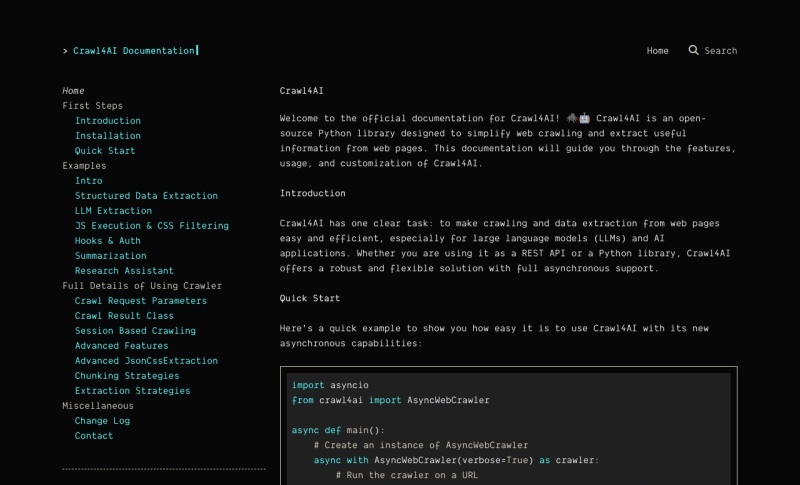Open Session Based Crawling link

(135, 331)
